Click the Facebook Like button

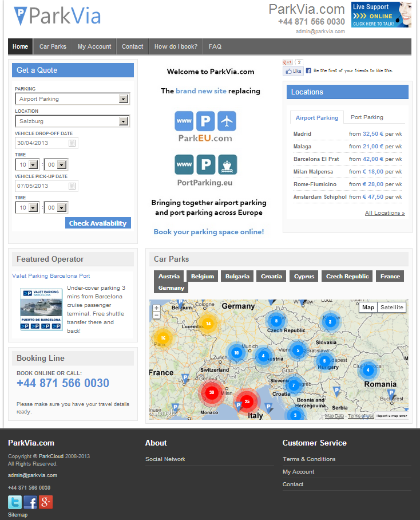[x=293, y=71]
